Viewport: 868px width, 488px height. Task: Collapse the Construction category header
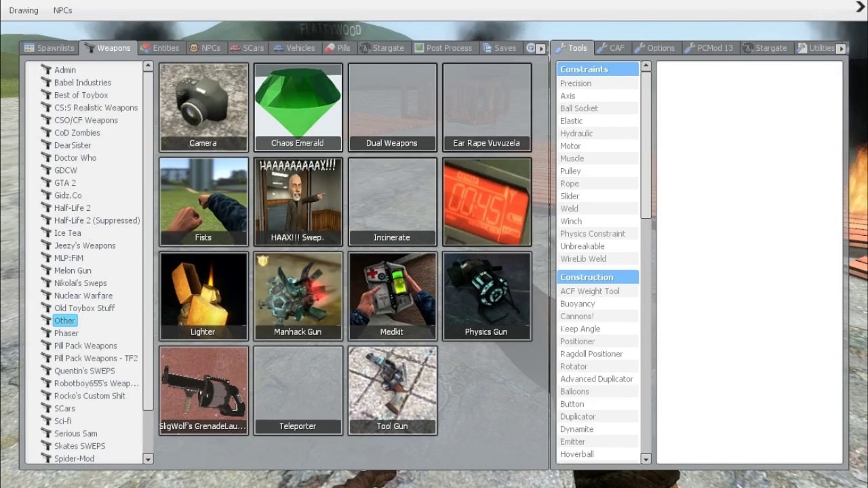(x=597, y=277)
